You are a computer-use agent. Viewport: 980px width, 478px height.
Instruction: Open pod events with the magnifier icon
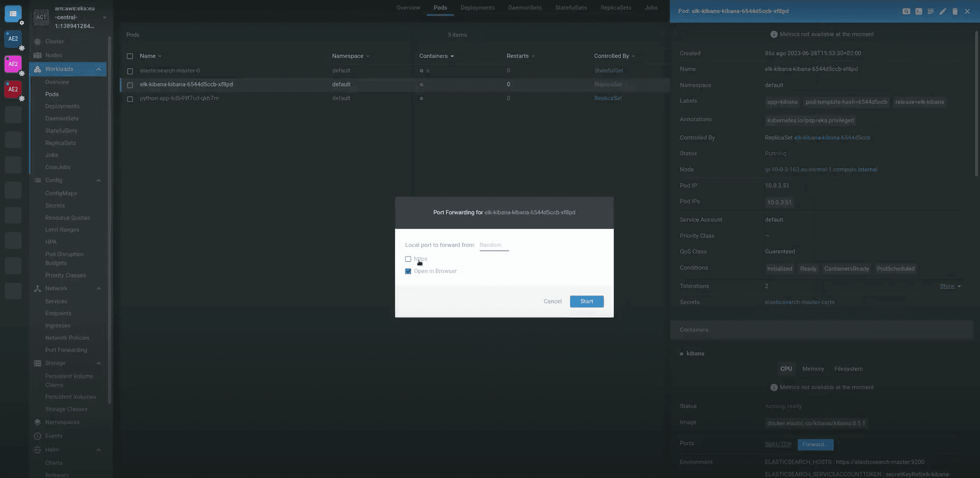[x=907, y=11]
